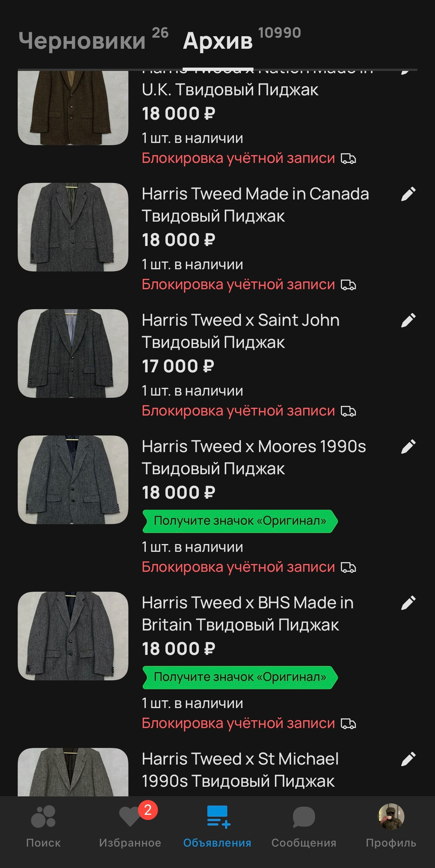Open Поиск from bottom navigation

click(43, 827)
